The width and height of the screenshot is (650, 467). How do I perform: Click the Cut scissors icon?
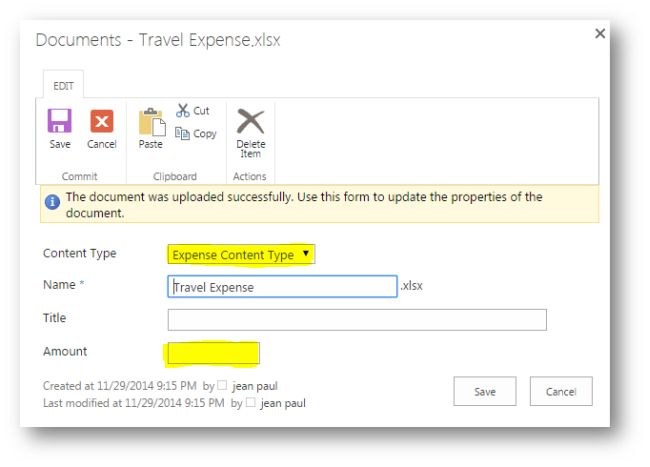click(x=183, y=111)
